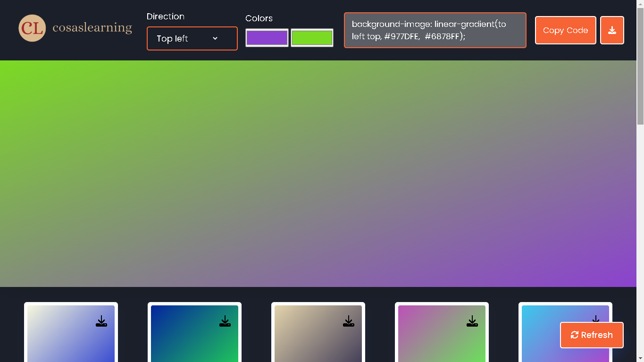Open the green color picker swatch
Image resolution: width=644 pixels, height=362 pixels.
point(312,38)
